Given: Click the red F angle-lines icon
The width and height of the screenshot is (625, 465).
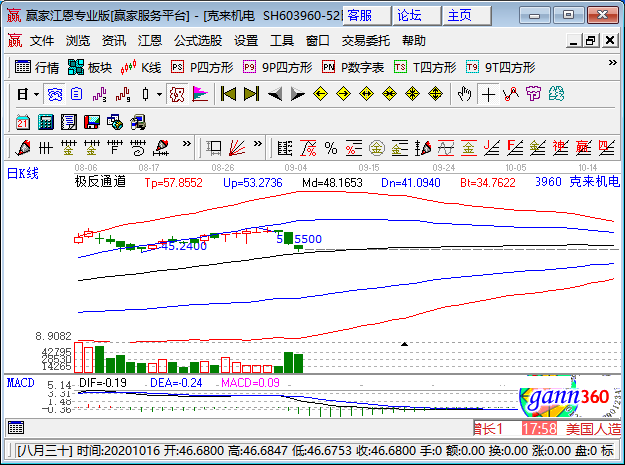Looking at the screenshot, I should click(515, 148).
